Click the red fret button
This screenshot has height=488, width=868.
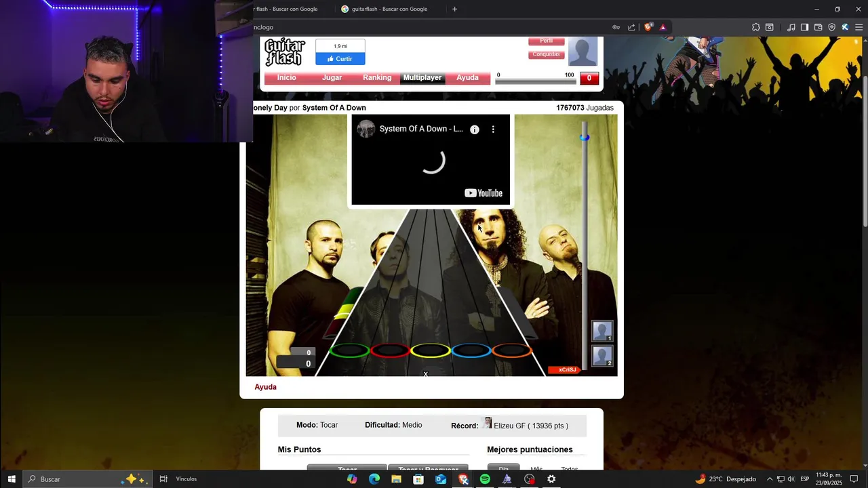(390, 350)
